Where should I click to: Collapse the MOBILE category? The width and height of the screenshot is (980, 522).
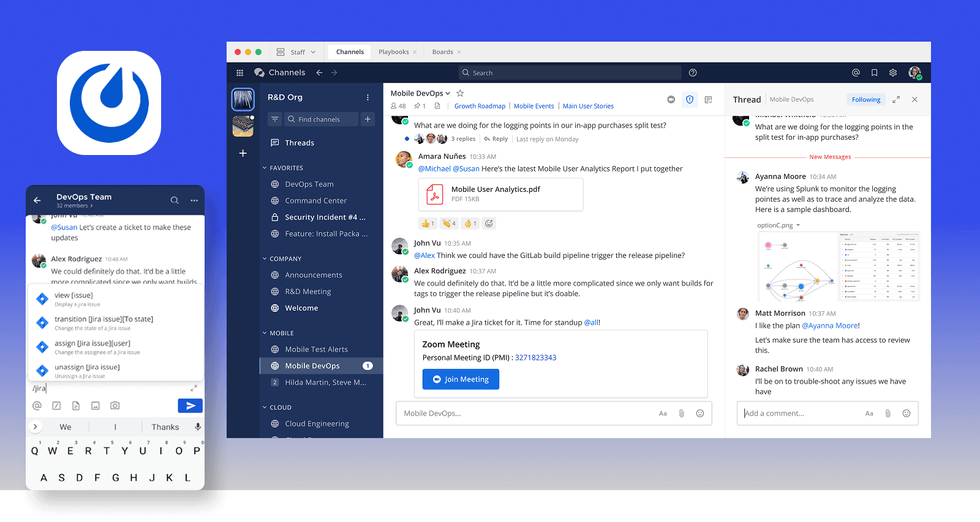pyautogui.click(x=265, y=333)
